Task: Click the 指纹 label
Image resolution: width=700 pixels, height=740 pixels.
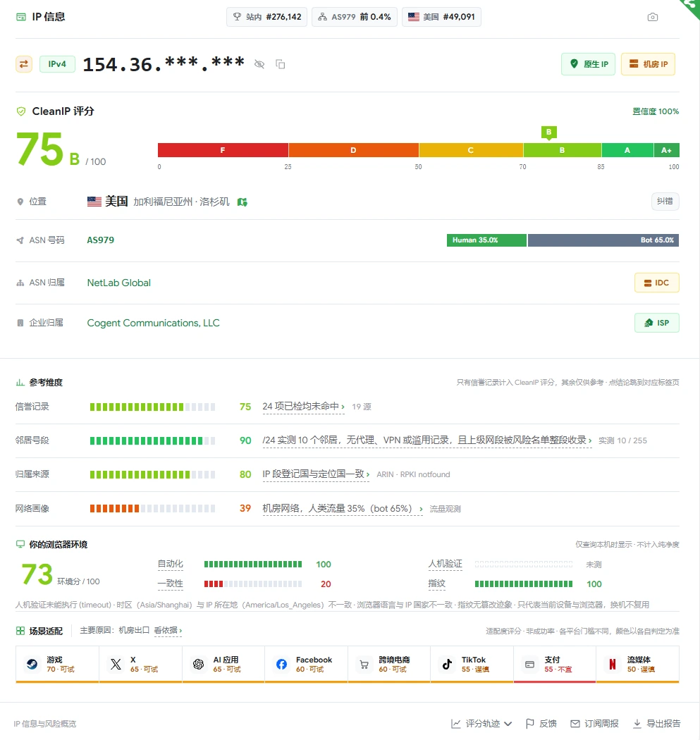Action: coord(436,584)
